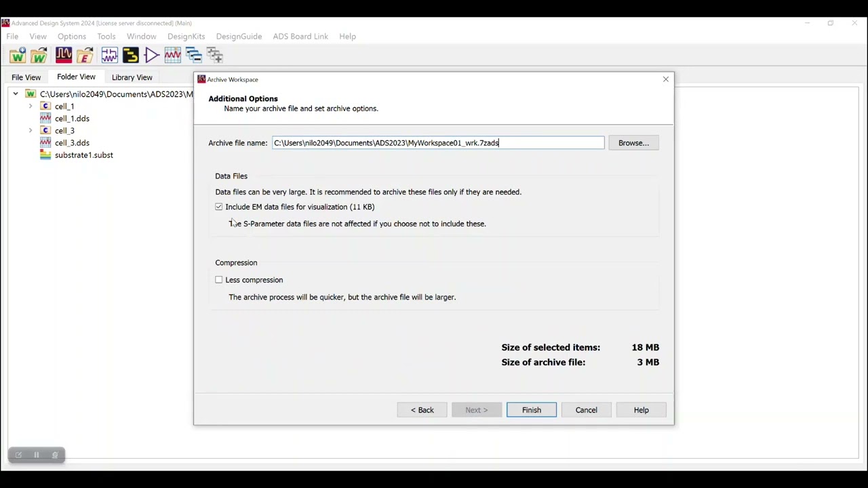Open the Window menu
The height and width of the screenshot is (488, 868).
point(142,37)
